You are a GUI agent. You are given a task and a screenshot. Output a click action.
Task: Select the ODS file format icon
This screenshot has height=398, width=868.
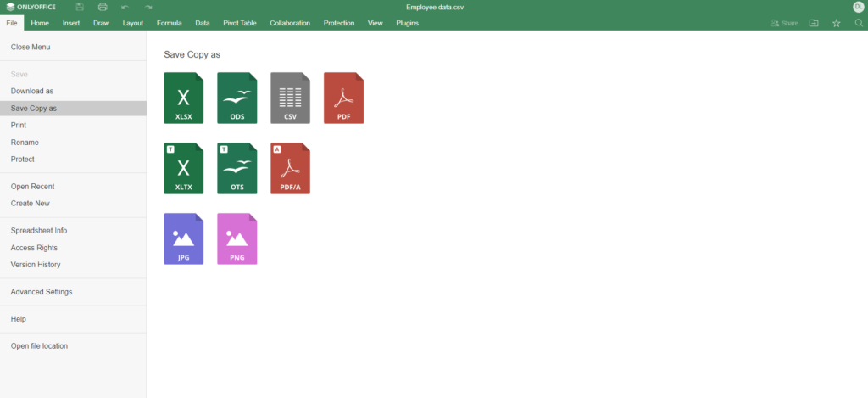tap(236, 98)
